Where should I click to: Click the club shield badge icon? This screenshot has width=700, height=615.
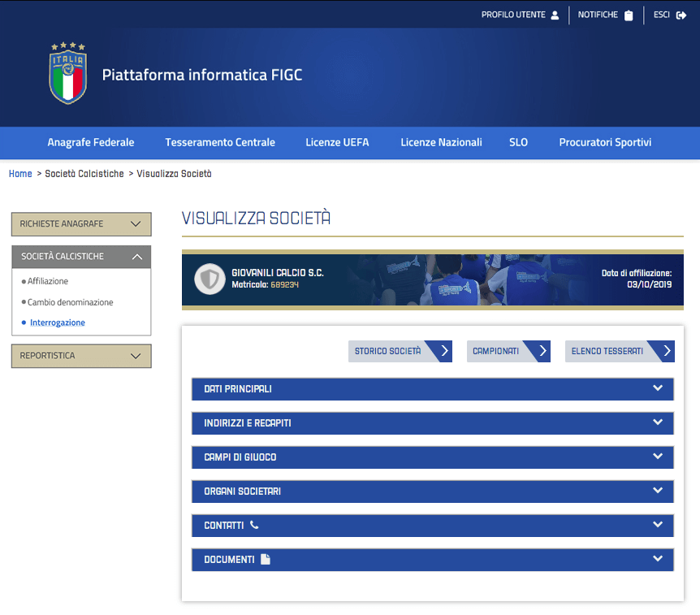210,279
